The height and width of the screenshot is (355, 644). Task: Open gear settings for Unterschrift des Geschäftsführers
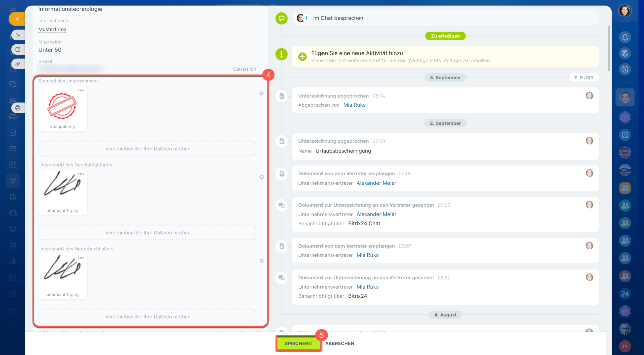(x=261, y=177)
